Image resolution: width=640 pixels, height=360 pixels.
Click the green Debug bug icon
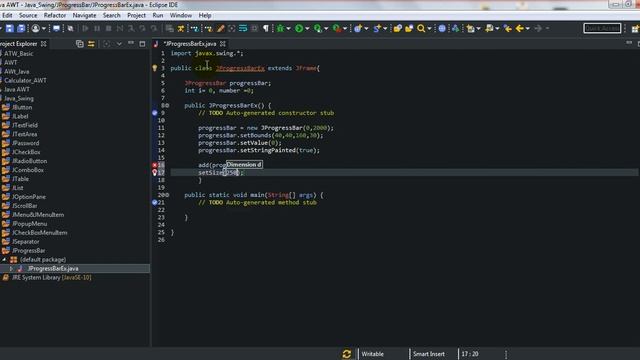[280, 28]
